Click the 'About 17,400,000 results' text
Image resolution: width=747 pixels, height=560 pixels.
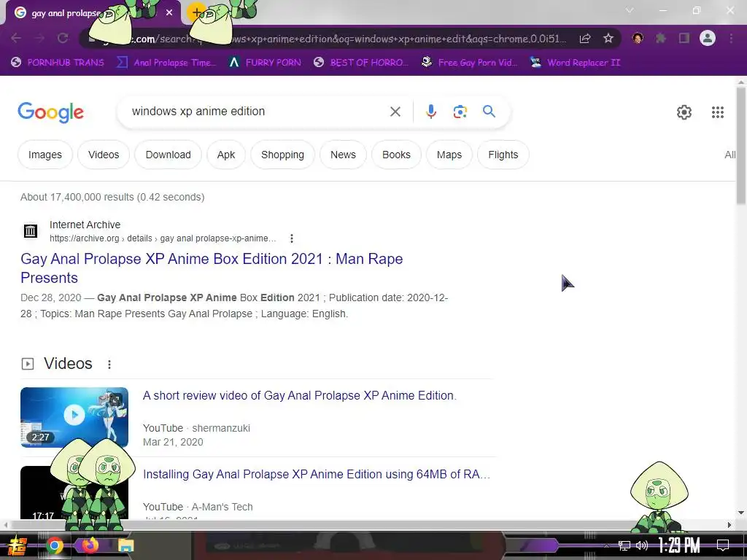(x=112, y=197)
